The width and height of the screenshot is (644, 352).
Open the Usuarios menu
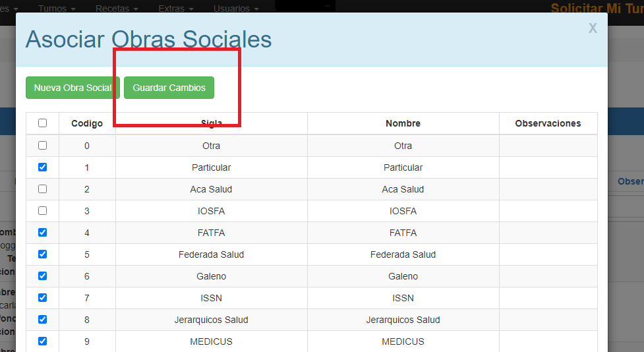(x=236, y=9)
